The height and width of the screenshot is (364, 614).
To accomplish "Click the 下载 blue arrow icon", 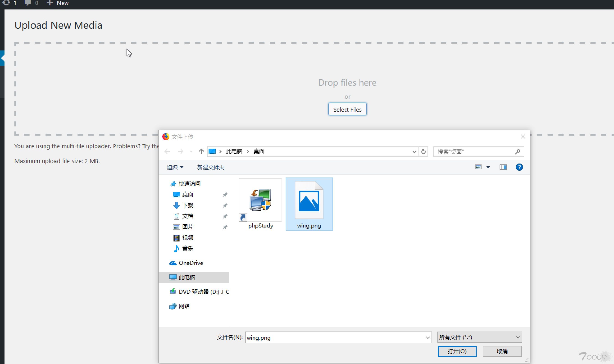I will point(176,205).
